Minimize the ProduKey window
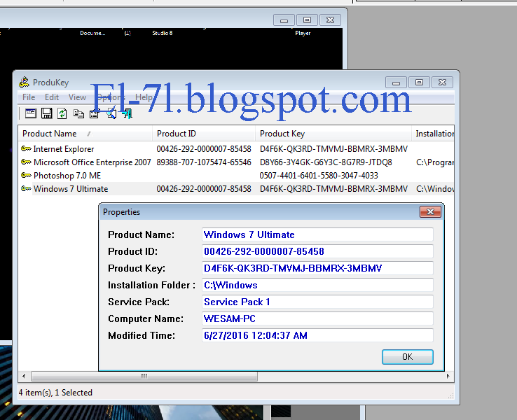The width and height of the screenshot is (517, 420). coord(397,83)
